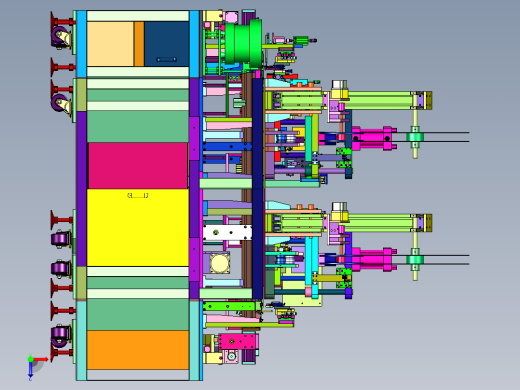Click the red X-axis arrow of the triad
This screenshot has height=390, width=520.
pyautogui.click(x=41, y=359)
